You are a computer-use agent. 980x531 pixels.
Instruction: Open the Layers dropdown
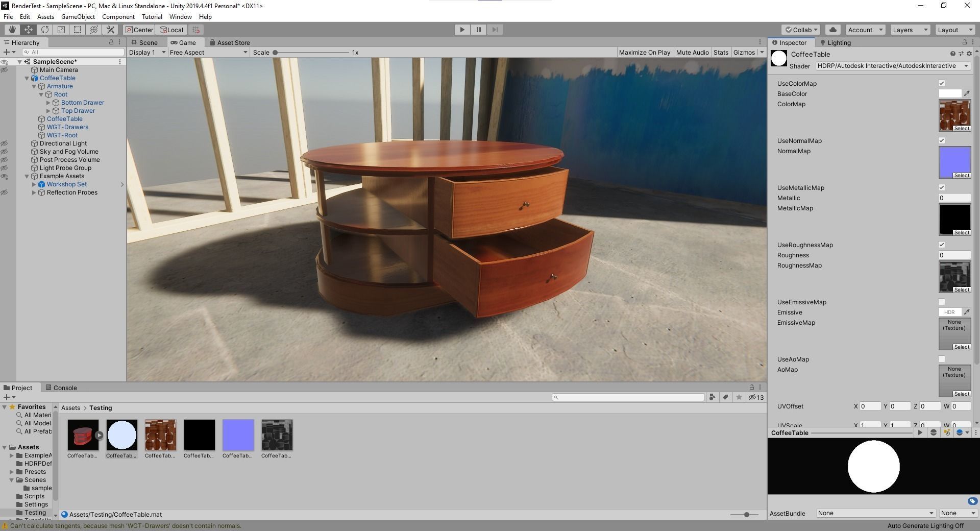click(x=910, y=30)
